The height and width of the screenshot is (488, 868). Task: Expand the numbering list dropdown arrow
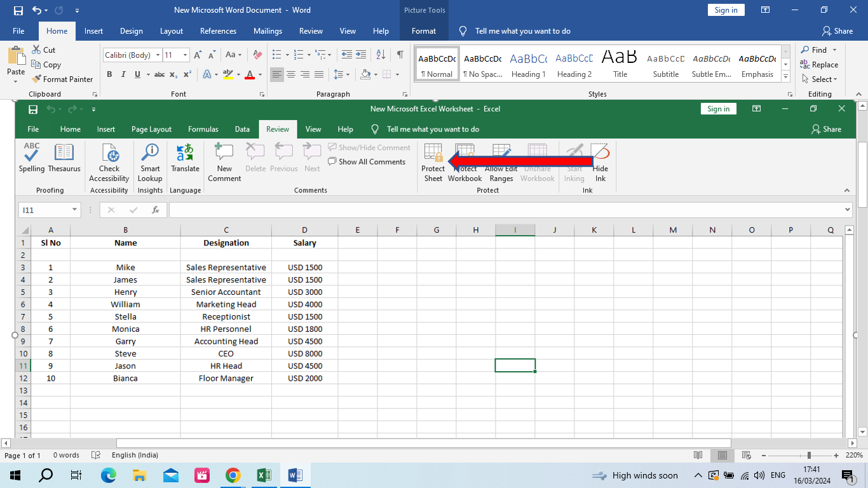[x=310, y=55]
